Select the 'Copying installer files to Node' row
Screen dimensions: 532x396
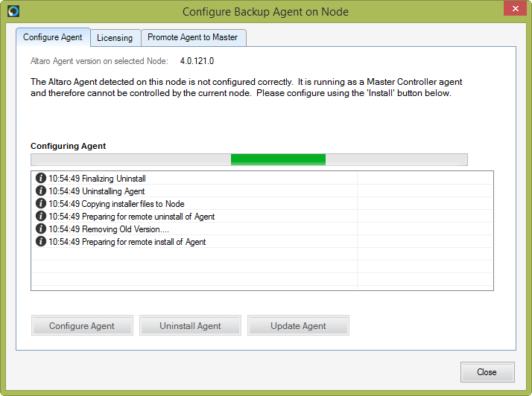coord(262,203)
